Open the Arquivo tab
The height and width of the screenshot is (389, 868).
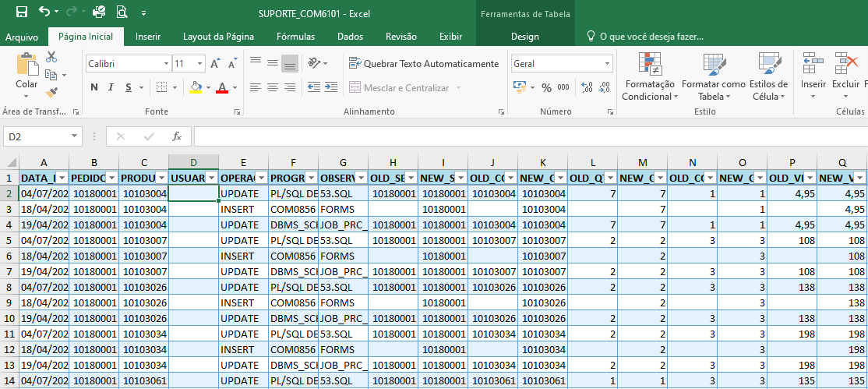click(22, 37)
